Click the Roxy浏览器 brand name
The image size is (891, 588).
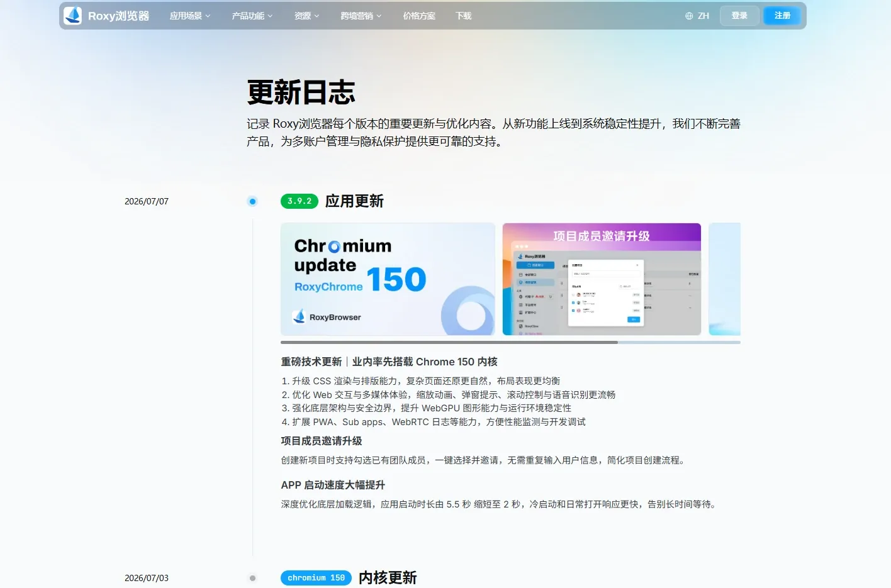pos(119,16)
